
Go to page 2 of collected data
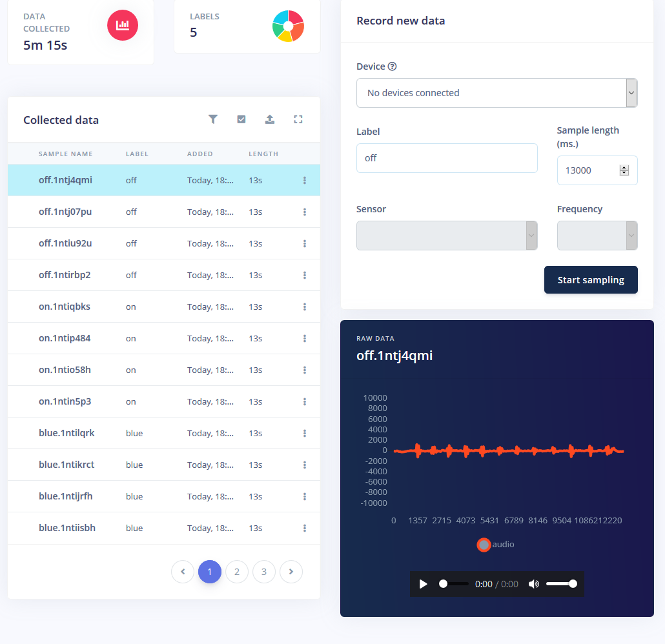click(x=236, y=572)
